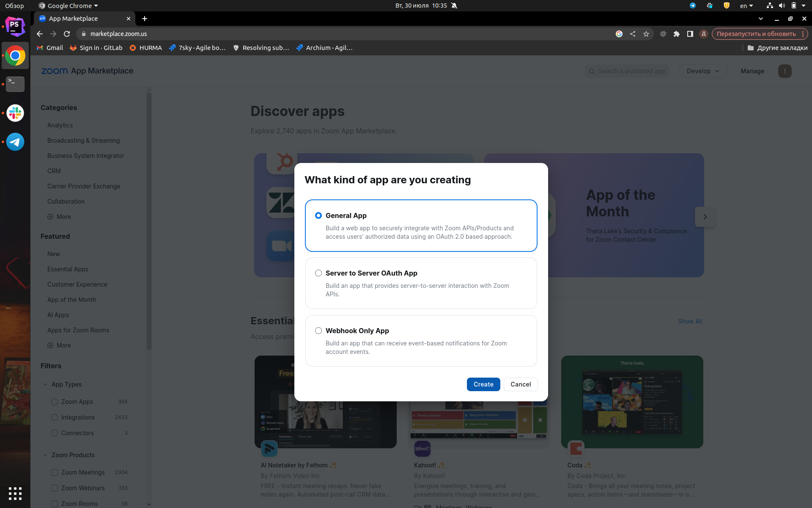Check the Zoom Webinars checkbox

click(x=55, y=488)
